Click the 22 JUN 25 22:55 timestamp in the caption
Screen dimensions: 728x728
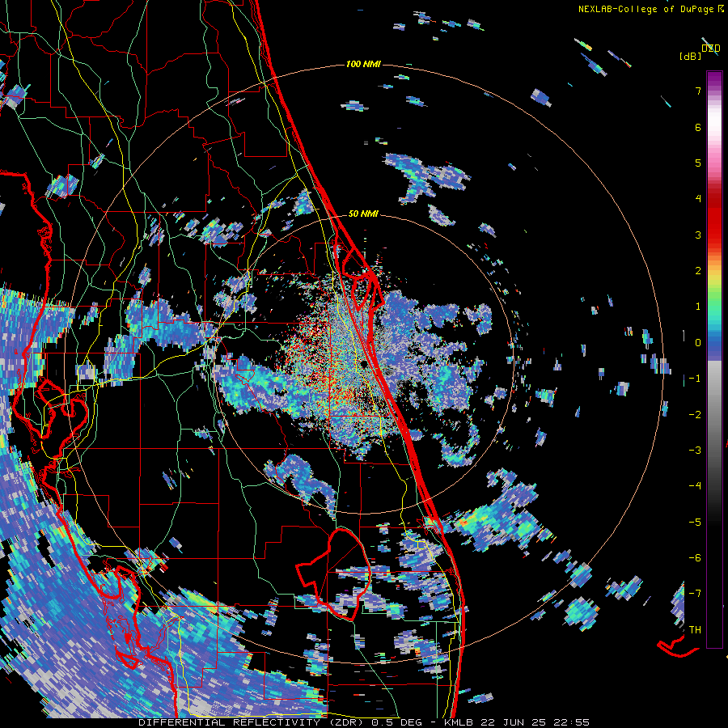535,722
